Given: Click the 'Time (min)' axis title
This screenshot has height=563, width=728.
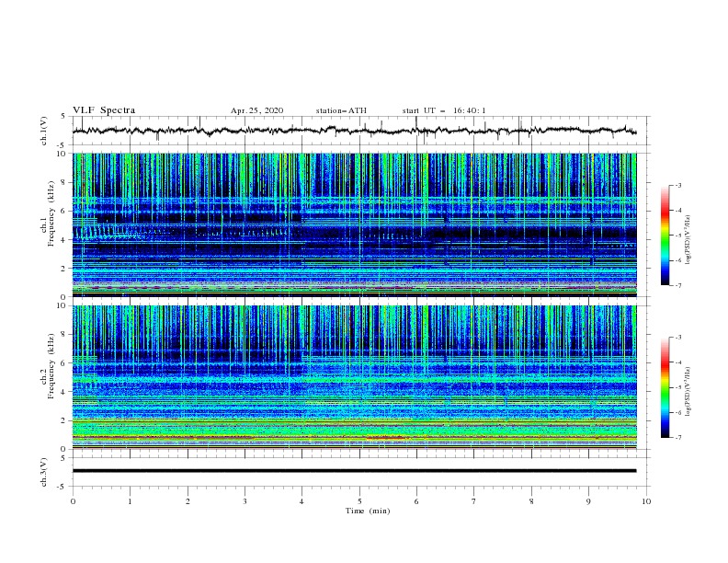Looking at the screenshot, I should [368, 511].
